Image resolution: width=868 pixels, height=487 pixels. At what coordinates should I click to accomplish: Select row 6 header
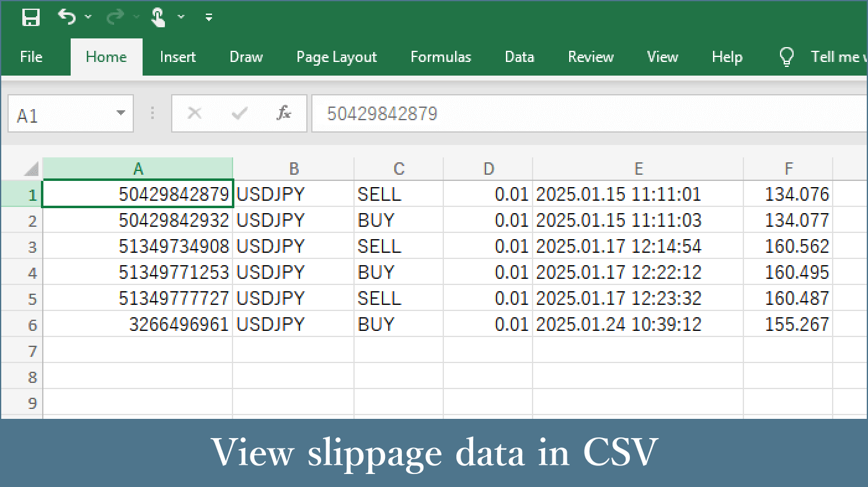[22, 325]
